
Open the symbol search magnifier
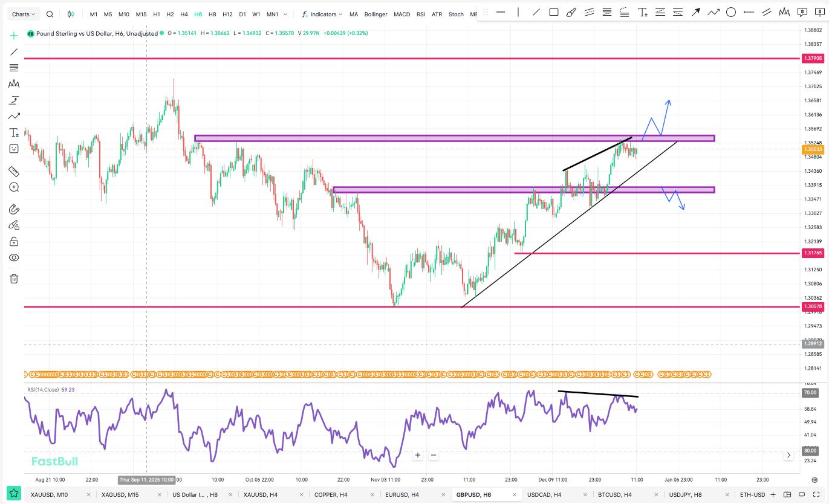(50, 14)
